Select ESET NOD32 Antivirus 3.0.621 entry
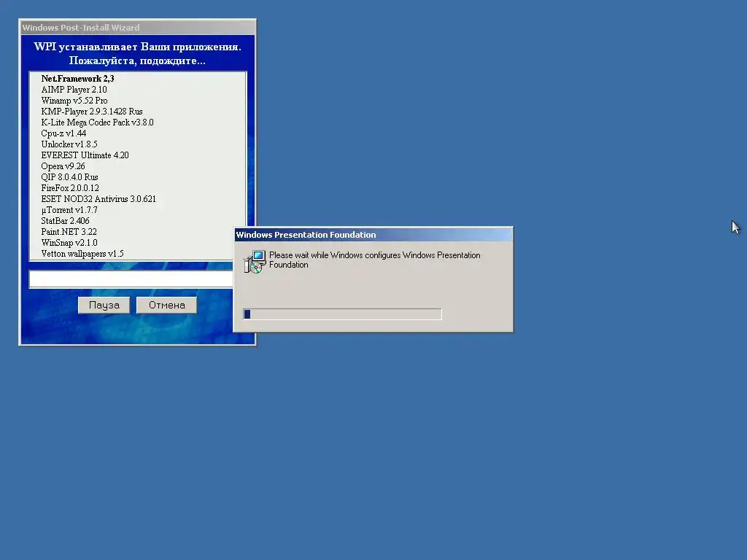This screenshot has width=747, height=560. point(98,199)
